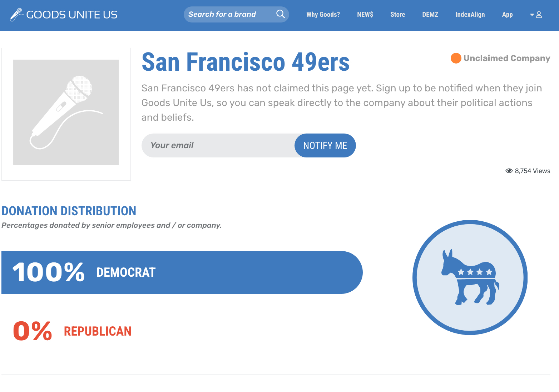Open the user account icon
Image resolution: width=559 pixels, height=392 pixels.
click(x=539, y=15)
